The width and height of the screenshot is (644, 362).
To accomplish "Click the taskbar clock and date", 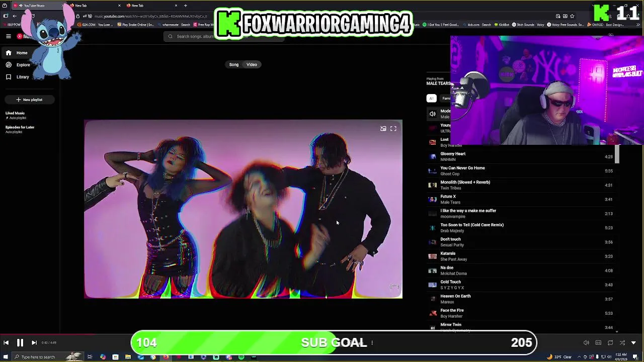I will (x=620, y=357).
